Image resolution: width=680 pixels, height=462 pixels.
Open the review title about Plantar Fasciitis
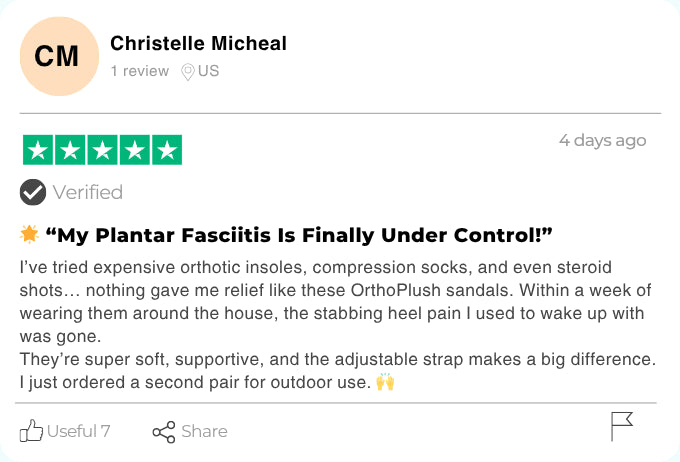point(299,235)
